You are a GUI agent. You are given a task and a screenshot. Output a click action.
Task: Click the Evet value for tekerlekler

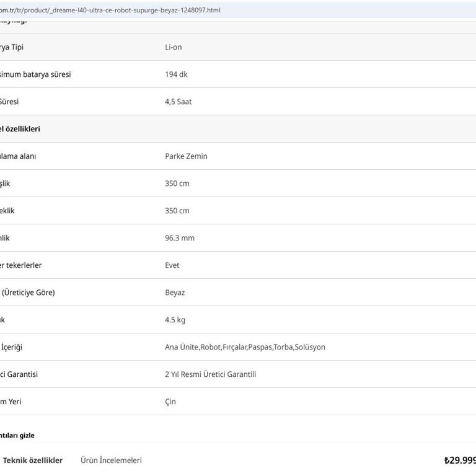[172, 265]
